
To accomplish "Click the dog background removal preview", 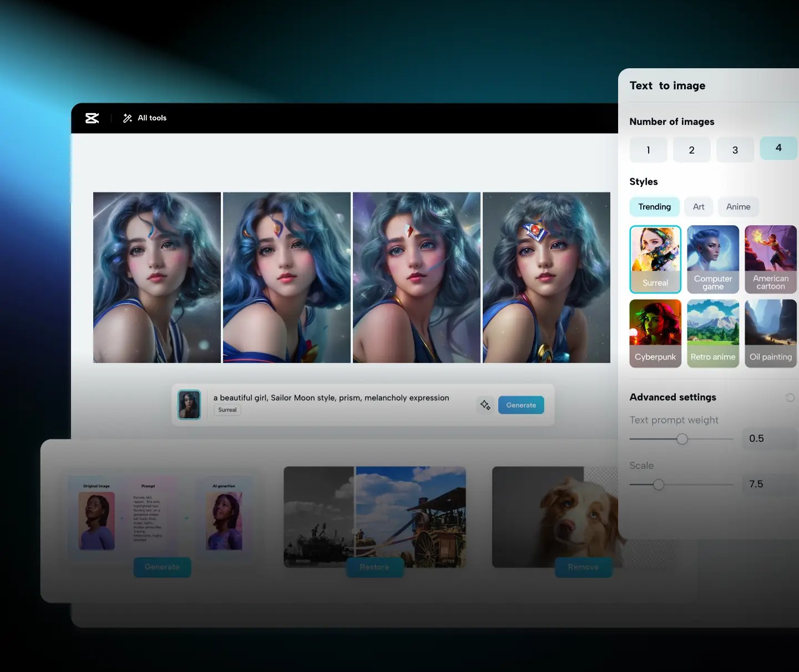I will (555, 516).
